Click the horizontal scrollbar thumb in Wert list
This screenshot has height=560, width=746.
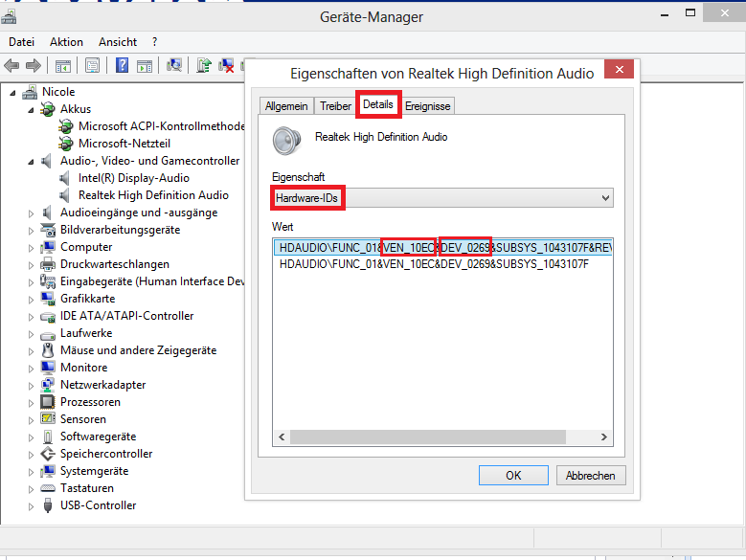coord(428,437)
